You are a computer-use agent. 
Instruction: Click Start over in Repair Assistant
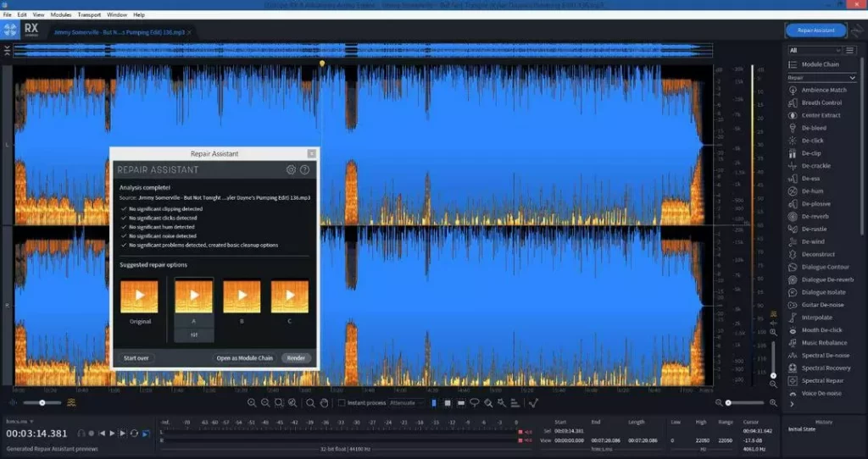(x=136, y=358)
